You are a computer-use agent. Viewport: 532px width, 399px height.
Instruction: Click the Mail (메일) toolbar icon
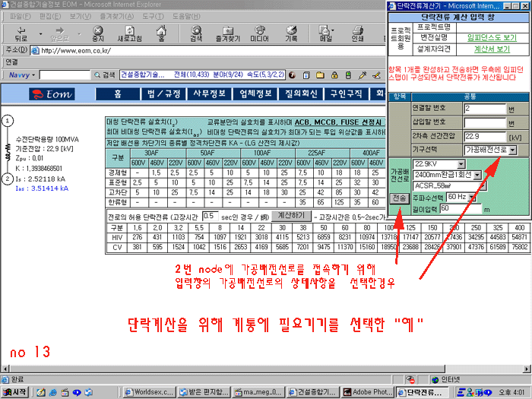click(325, 33)
